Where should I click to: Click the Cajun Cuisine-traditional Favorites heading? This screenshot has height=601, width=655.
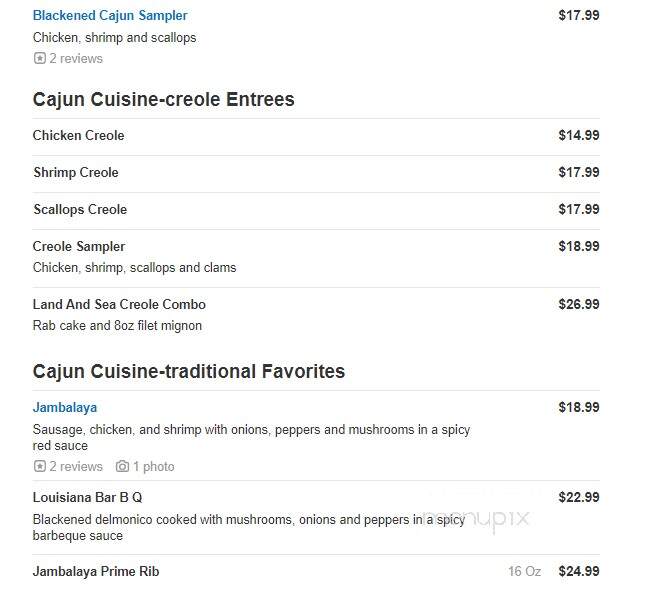tap(189, 371)
